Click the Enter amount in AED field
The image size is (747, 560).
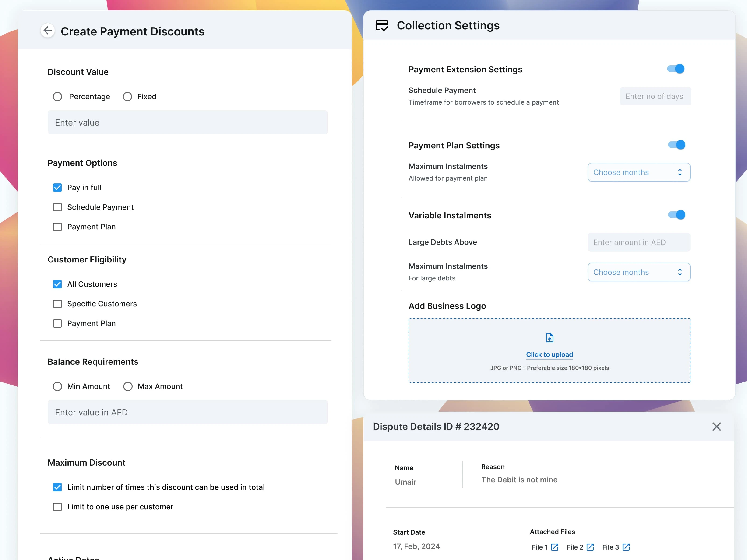(x=639, y=242)
